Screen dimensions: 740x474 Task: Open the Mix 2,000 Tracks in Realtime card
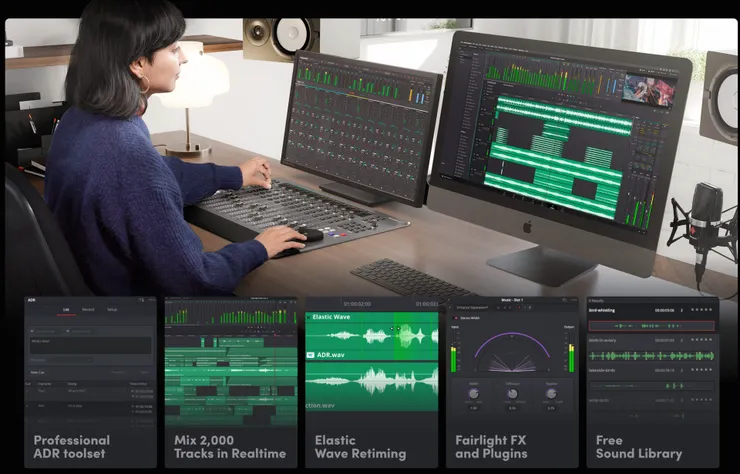click(x=231, y=382)
